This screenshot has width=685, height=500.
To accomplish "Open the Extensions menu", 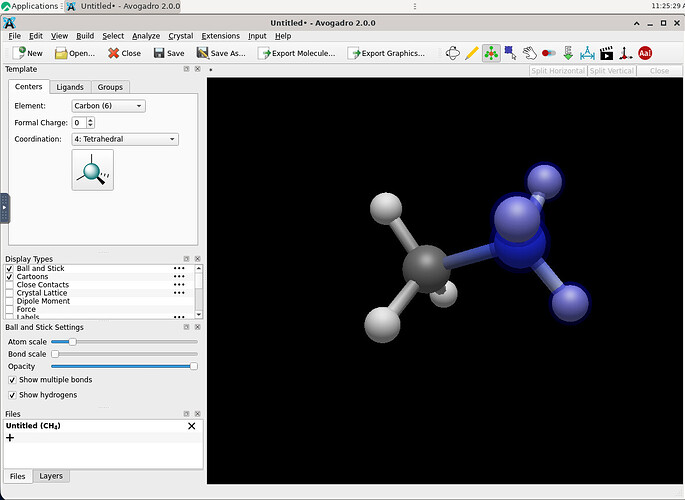I will coord(220,36).
